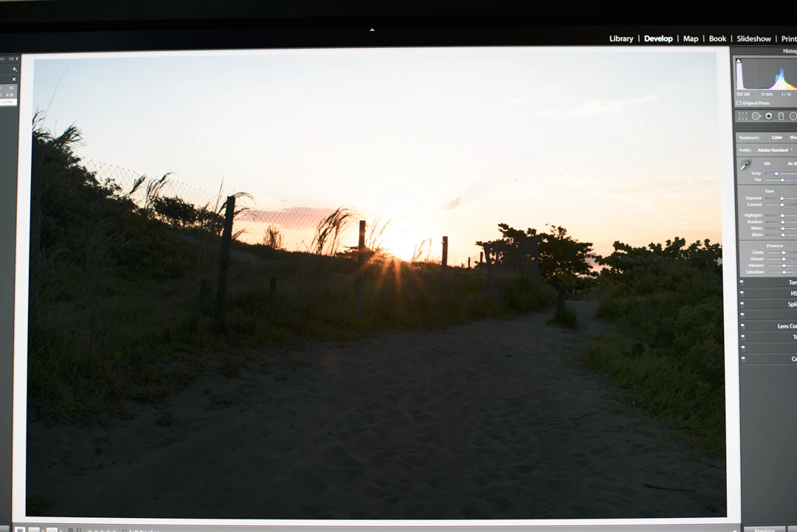
Task: Expand the Tone Curve panel header
Action: (768, 282)
